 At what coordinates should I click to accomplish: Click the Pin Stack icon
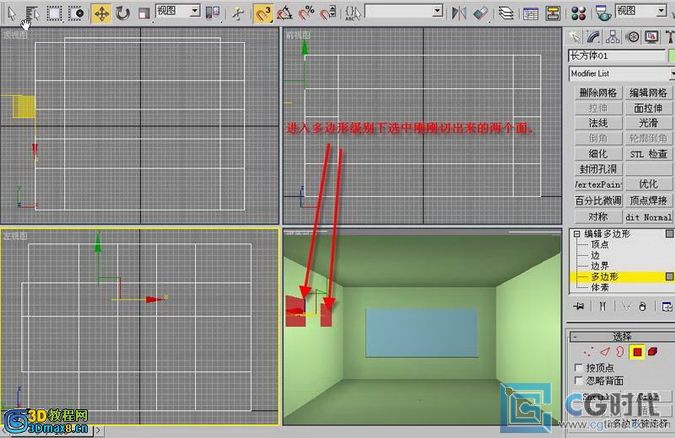click(x=577, y=306)
